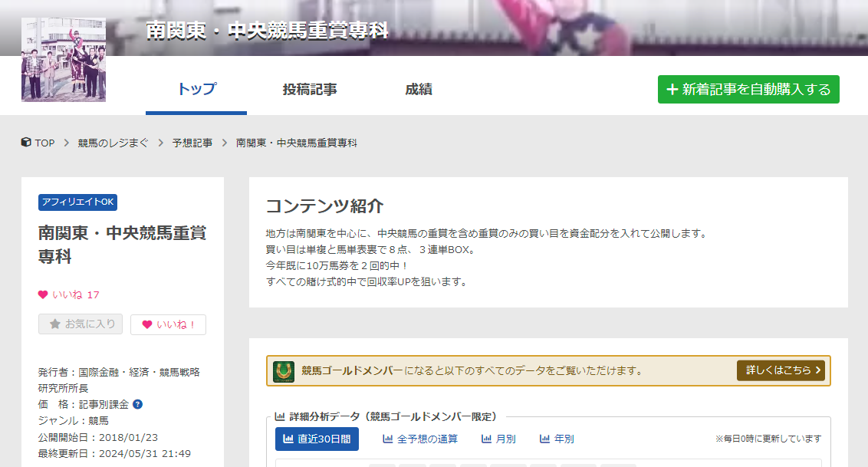This screenshot has height=467, width=868.
Task: Select 月別 data tab
Action: coord(498,439)
